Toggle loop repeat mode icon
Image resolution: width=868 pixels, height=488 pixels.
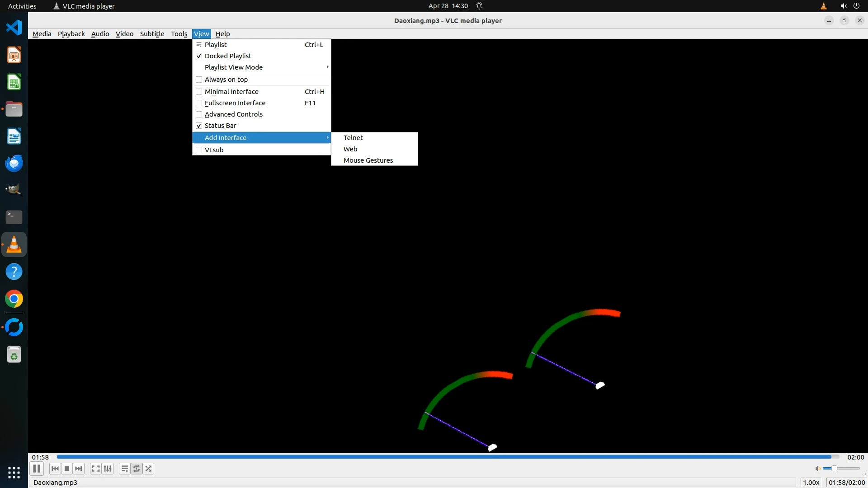[x=137, y=469]
